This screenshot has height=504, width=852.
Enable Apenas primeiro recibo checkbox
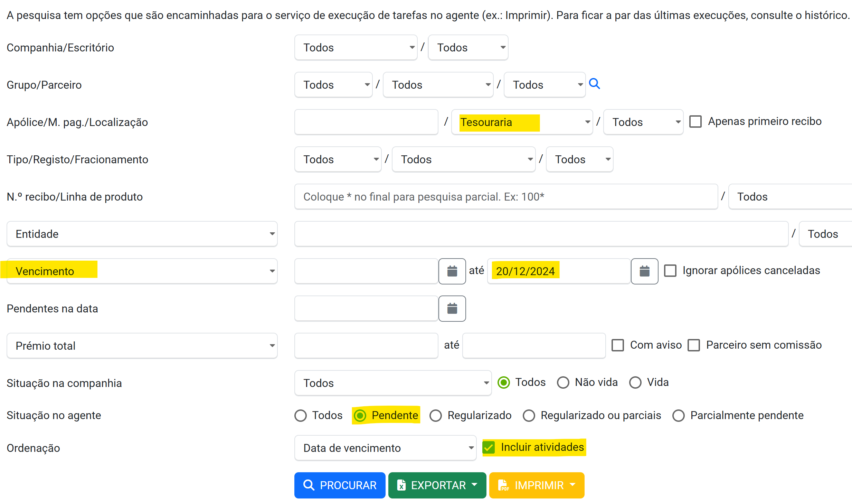[695, 122]
